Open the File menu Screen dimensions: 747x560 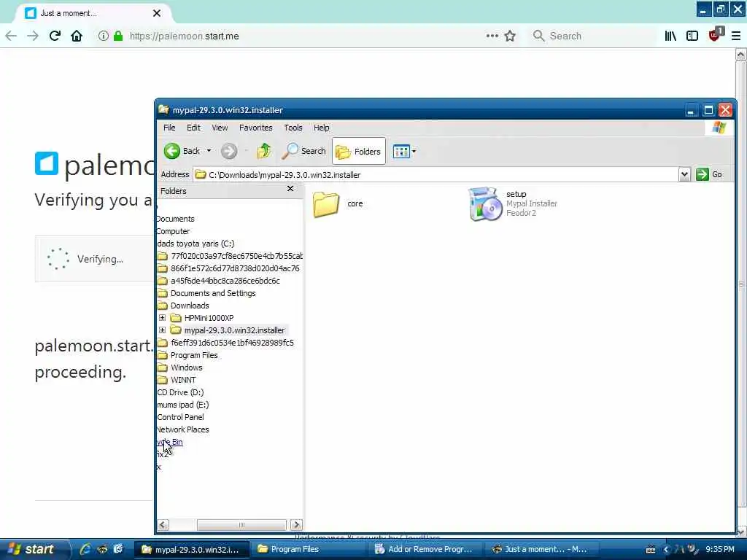click(x=169, y=128)
